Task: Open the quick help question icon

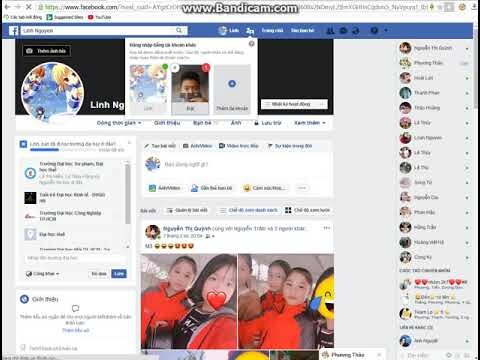Action: pyautogui.click(x=374, y=31)
